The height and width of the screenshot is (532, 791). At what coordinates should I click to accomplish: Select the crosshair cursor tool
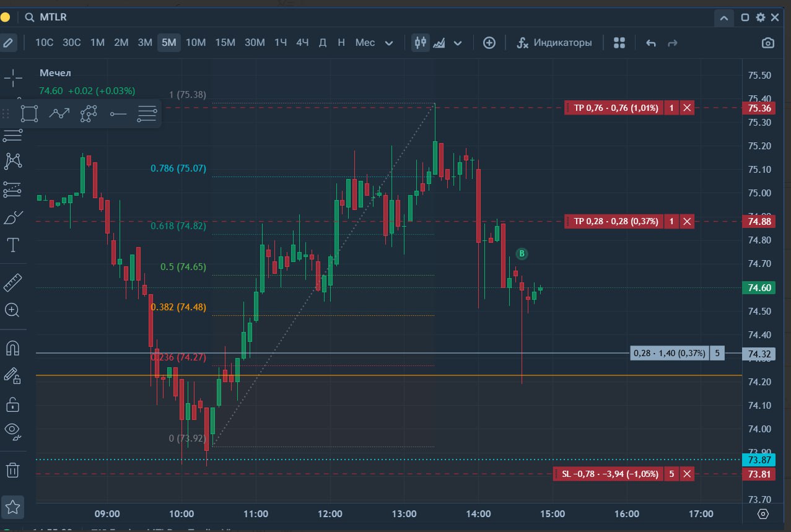pyautogui.click(x=13, y=77)
